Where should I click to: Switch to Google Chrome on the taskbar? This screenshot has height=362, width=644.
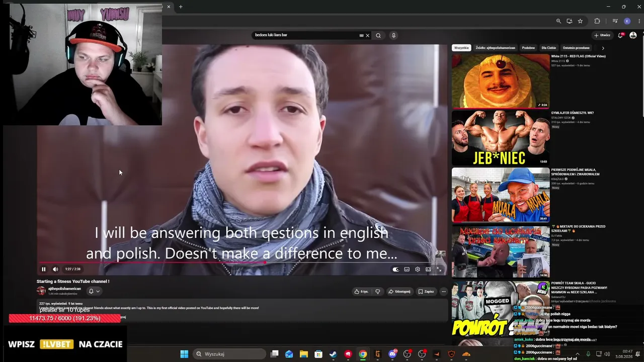[363, 354]
